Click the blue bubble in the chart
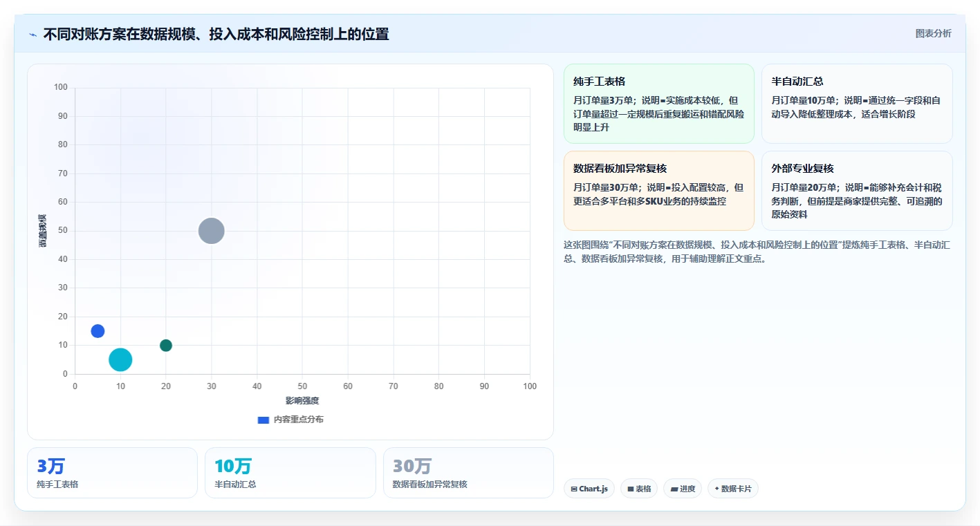 tap(98, 331)
